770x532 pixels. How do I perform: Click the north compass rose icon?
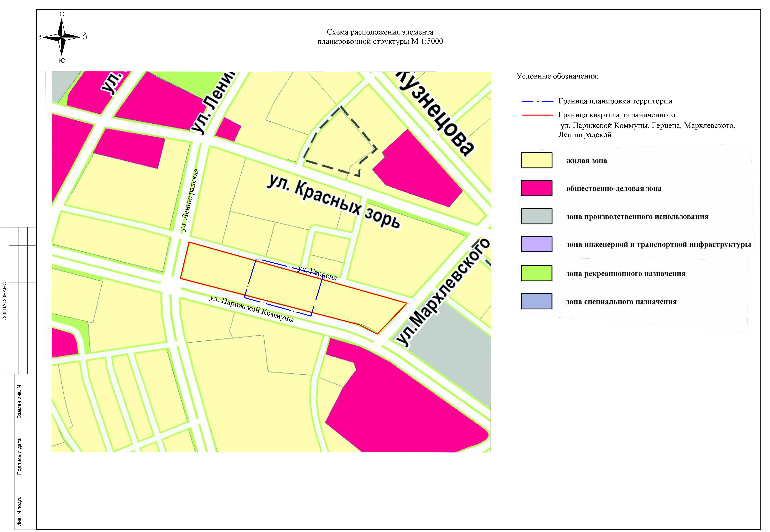(x=62, y=37)
